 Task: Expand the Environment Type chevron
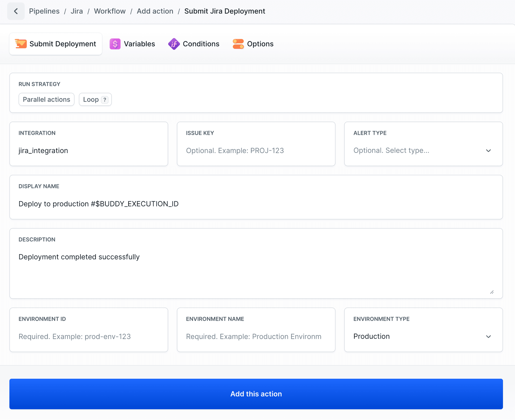(488, 336)
